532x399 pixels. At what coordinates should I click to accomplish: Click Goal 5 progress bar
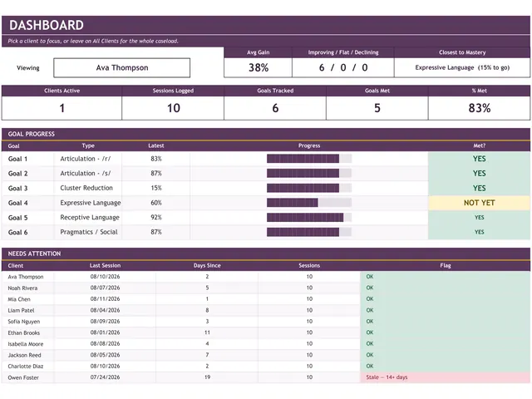point(309,218)
